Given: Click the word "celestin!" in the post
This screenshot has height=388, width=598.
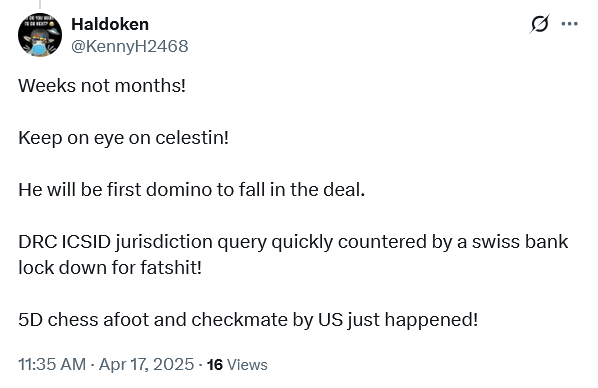Looking at the screenshot, I should (192, 138).
